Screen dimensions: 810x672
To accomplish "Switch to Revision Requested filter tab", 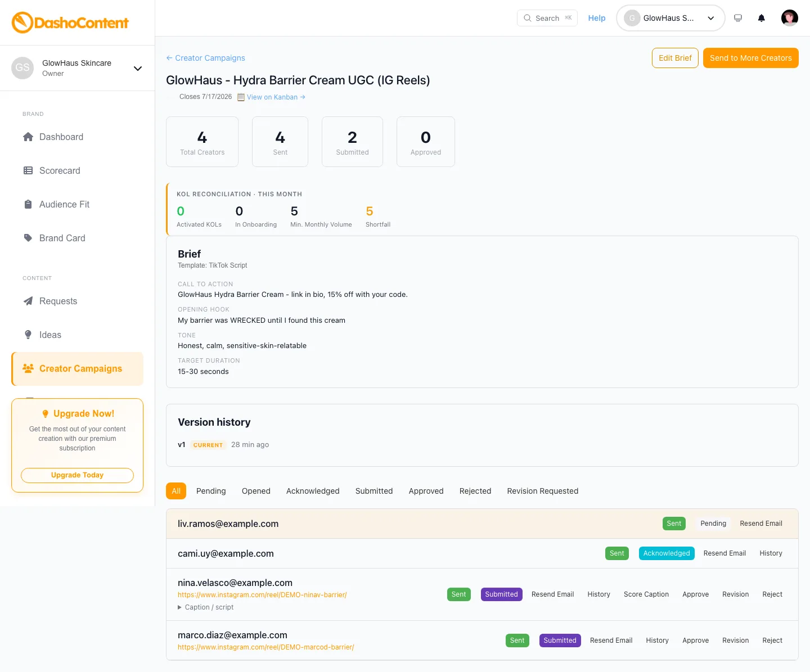I will click(x=543, y=491).
